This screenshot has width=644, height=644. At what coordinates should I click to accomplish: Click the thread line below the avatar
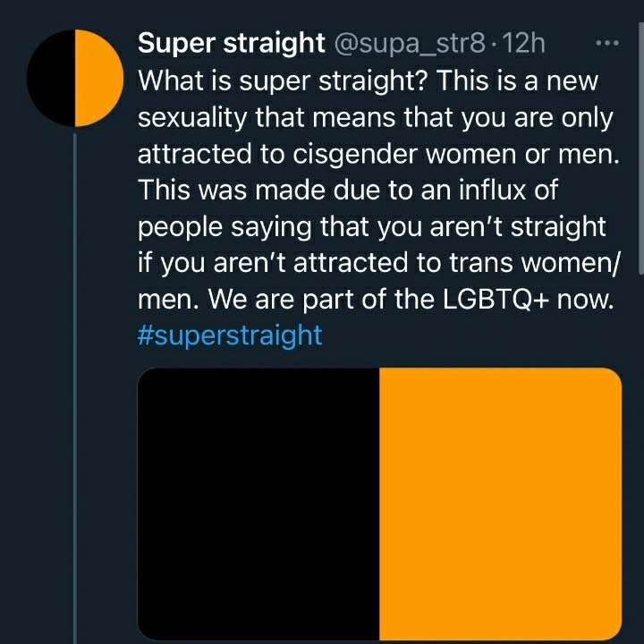(75, 388)
